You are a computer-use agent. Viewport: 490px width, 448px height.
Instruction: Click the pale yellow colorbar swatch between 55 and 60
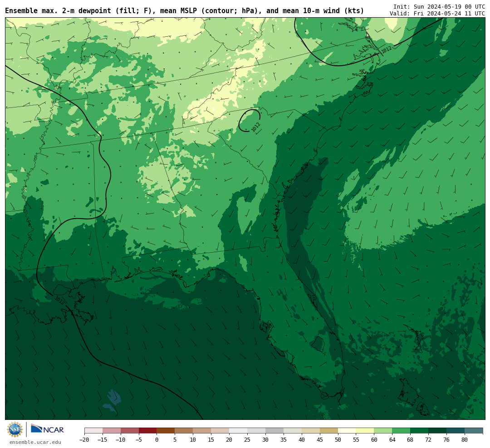(x=365, y=431)
